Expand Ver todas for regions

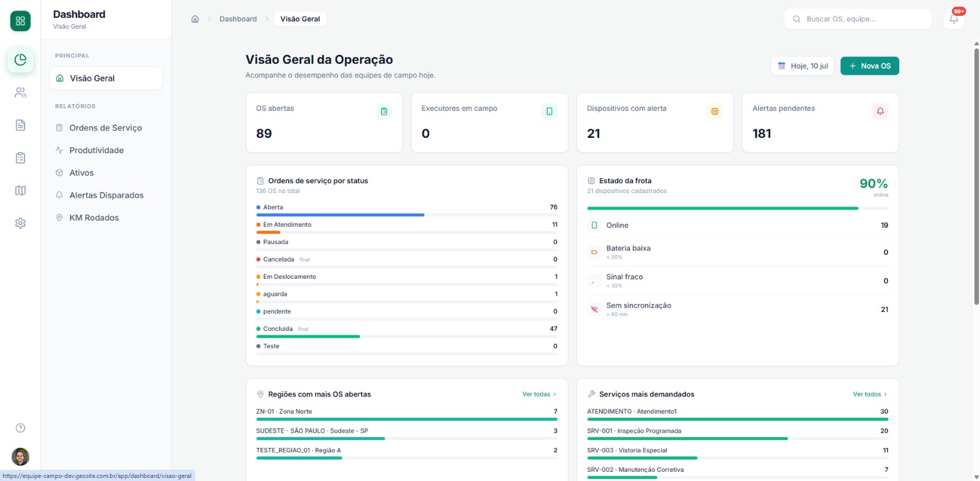pos(539,394)
